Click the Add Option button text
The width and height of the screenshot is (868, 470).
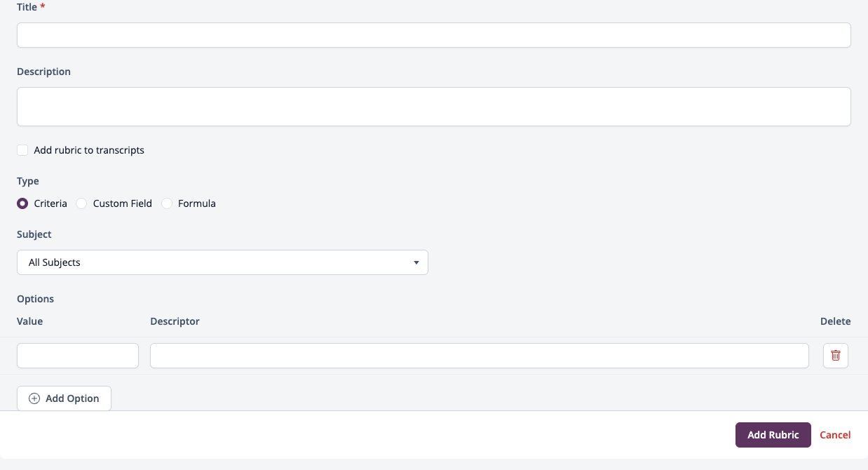point(72,398)
